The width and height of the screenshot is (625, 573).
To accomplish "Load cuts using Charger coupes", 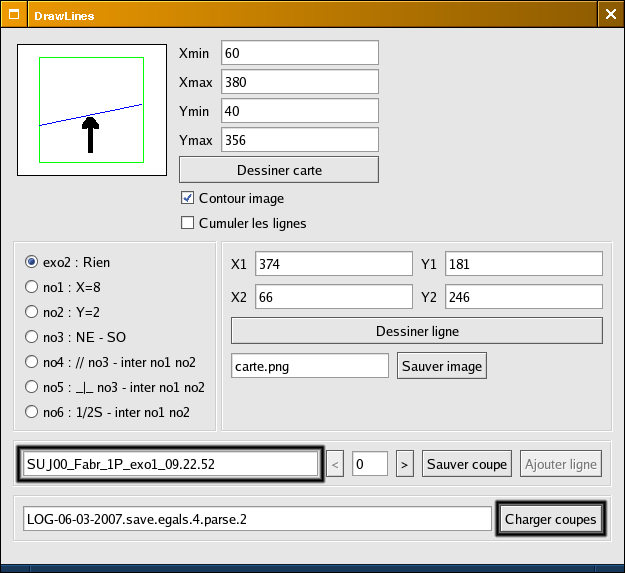I will (x=550, y=519).
